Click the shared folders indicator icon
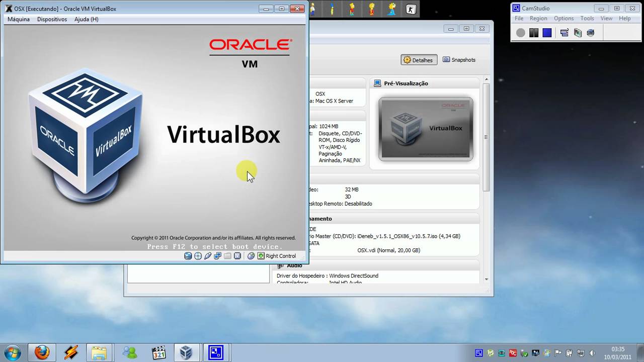644x362 pixels. 227,256
